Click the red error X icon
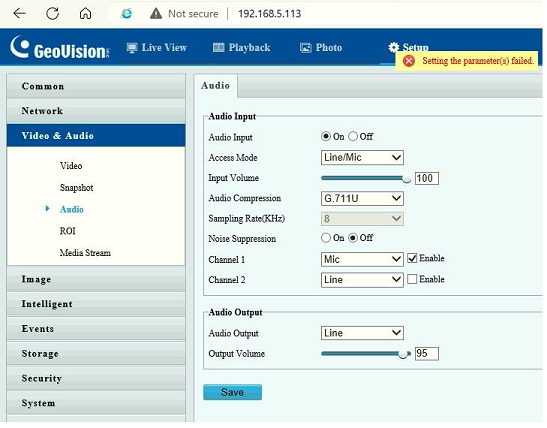Screen dimensions: 547x428 (x=409, y=61)
